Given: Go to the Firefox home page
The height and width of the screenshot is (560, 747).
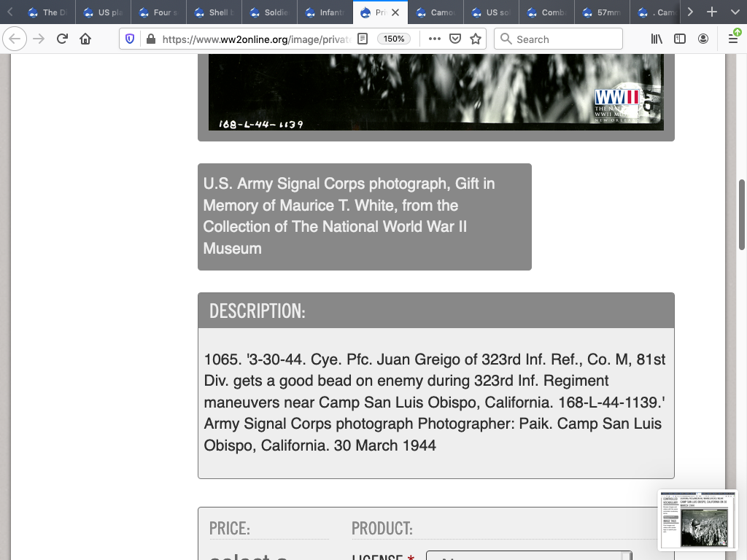Looking at the screenshot, I should (85, 39).
